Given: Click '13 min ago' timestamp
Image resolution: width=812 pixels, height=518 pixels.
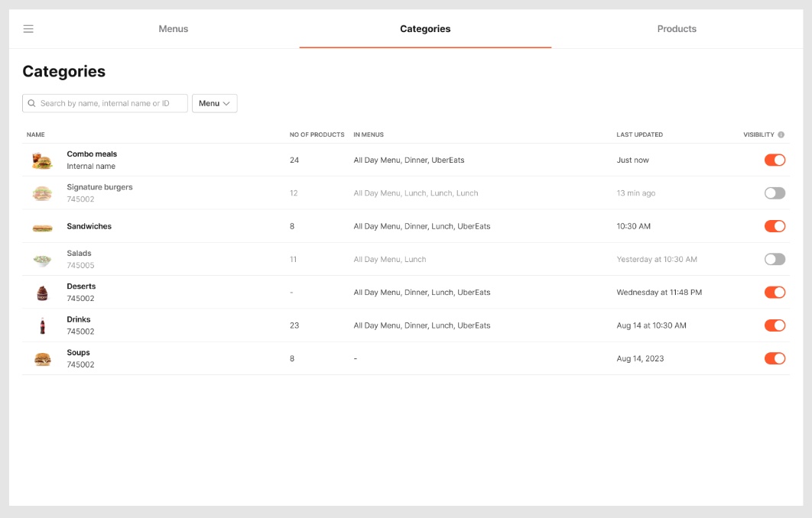Looking at the screenshot, I should click(x=636, y=193).
